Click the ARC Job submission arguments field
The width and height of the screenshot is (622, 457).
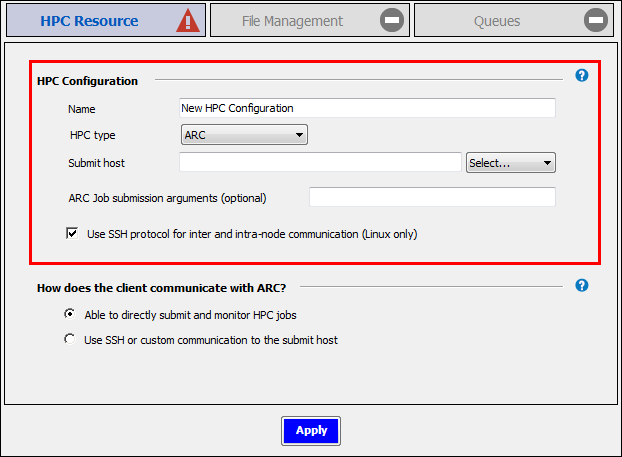(432, 197)
